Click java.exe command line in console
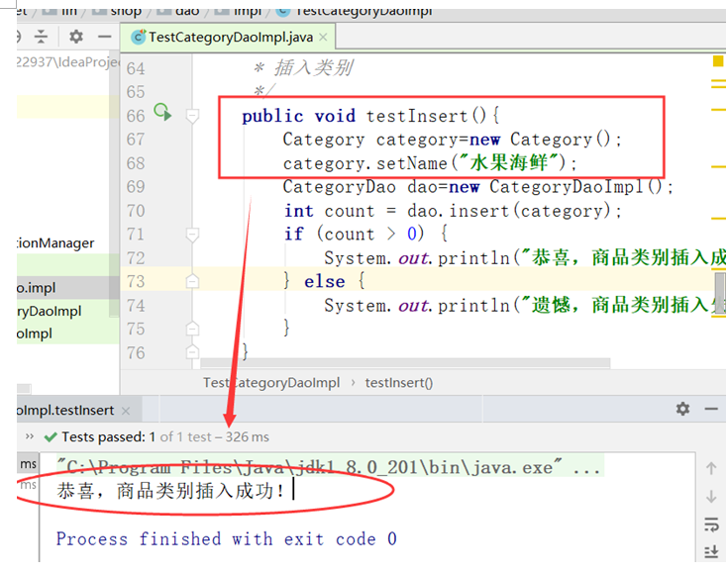728x574 pixels. pyautogui.click(x=330, y=467)
